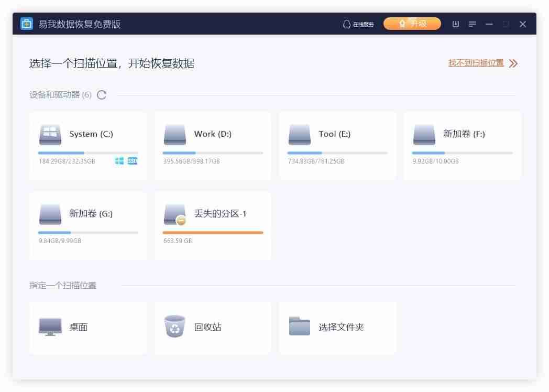Click the 663.59 GB size text

[178, 241]
